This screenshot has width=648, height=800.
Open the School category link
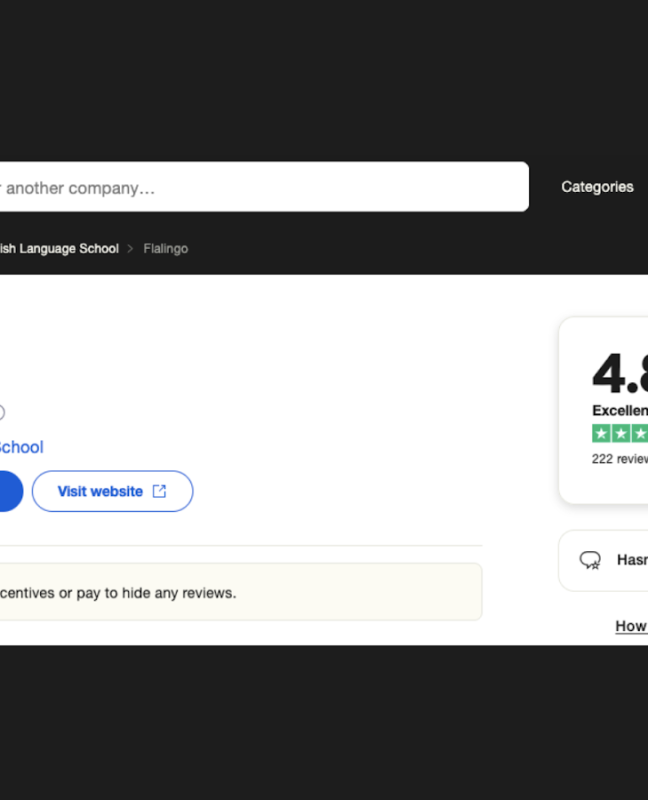(21, 447)
